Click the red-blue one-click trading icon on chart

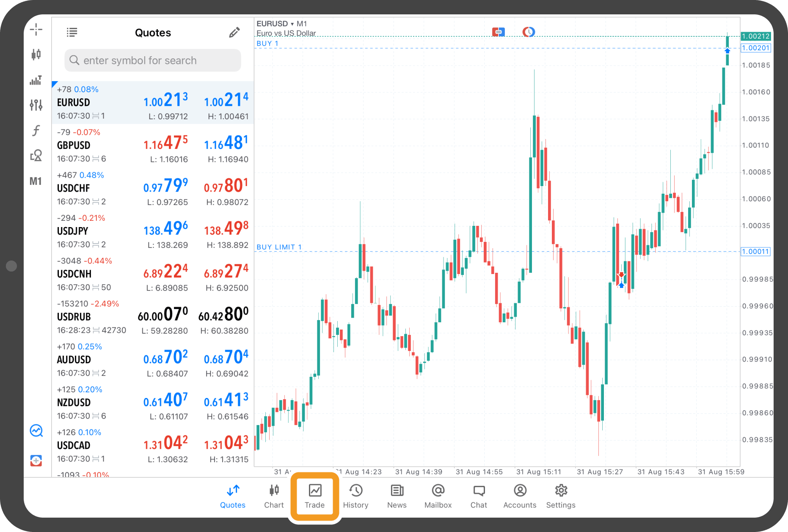[x=498, y=32]
